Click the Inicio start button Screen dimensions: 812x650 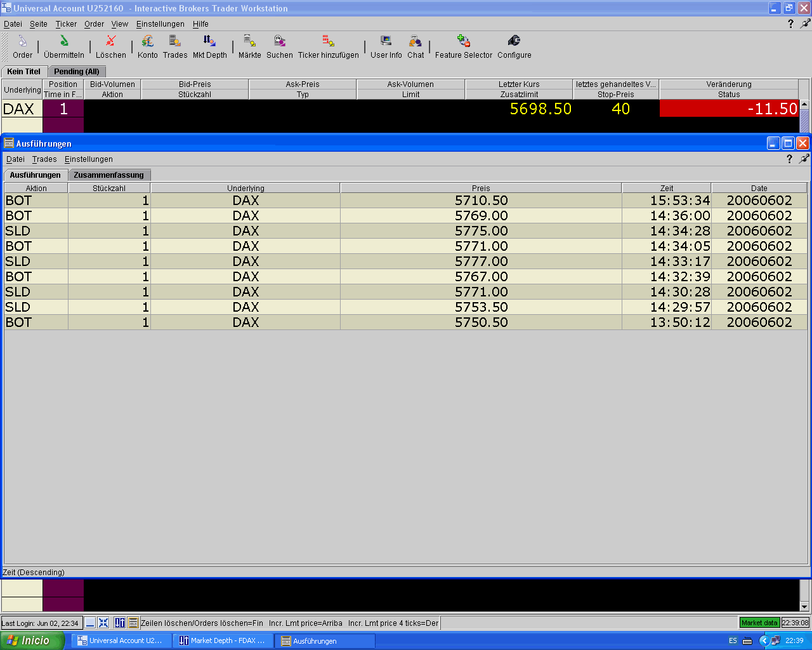point(32,640)
